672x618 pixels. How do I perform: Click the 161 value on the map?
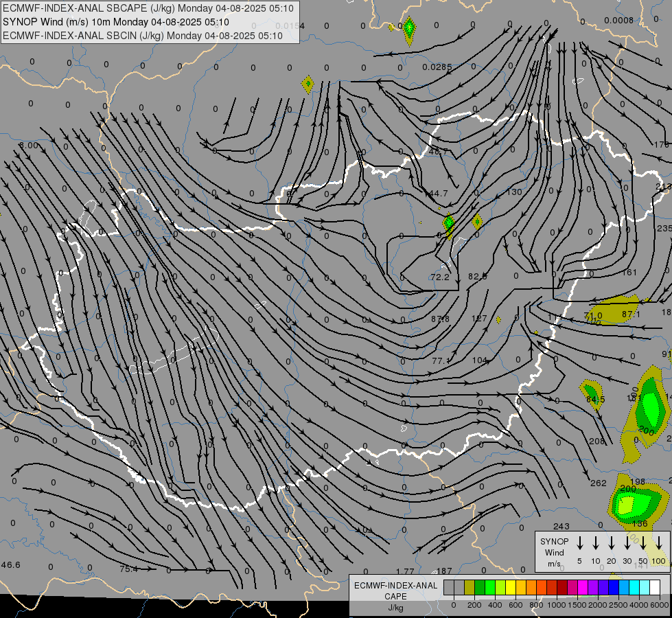click(x=629, y=273)
